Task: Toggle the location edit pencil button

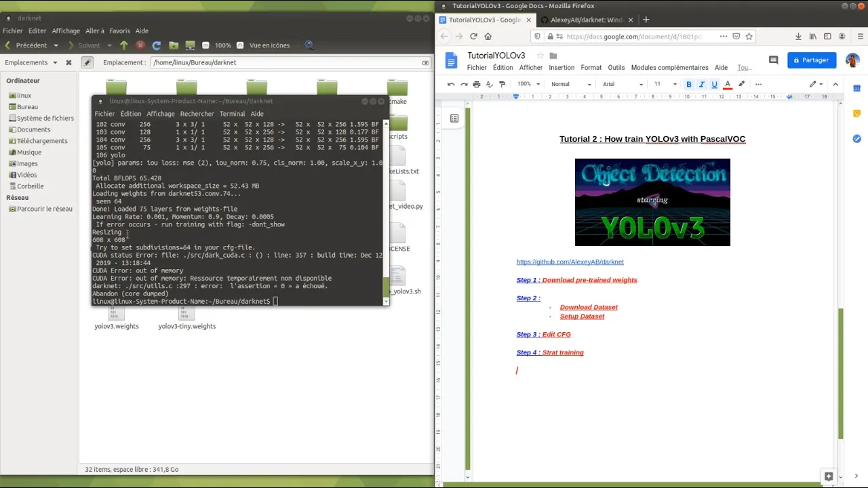Action: tap(87, 62)
